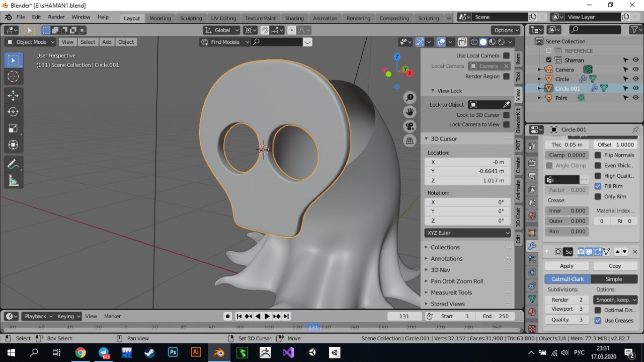The image size is (644, 362).
Task: Adjust the Thickness 0.05 m field
Action: pyautogui.click(x=567, y=144)
